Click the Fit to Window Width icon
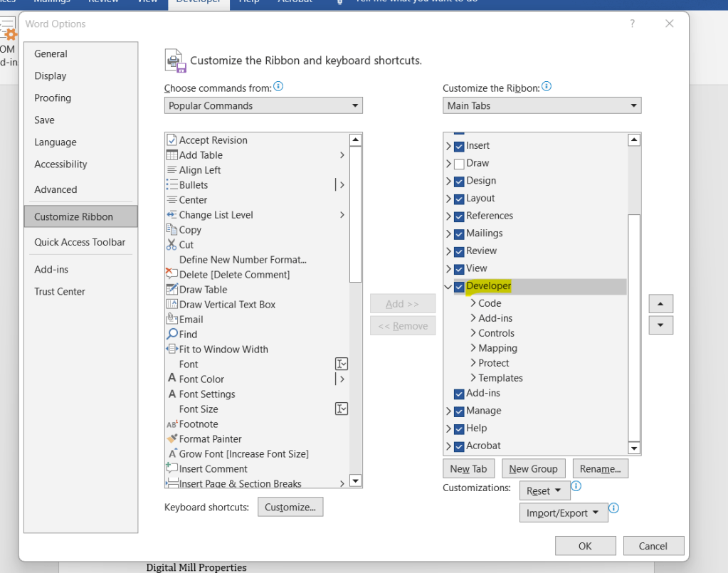Image resolution: width=728 pixels, height=573 pixels. 172,349
